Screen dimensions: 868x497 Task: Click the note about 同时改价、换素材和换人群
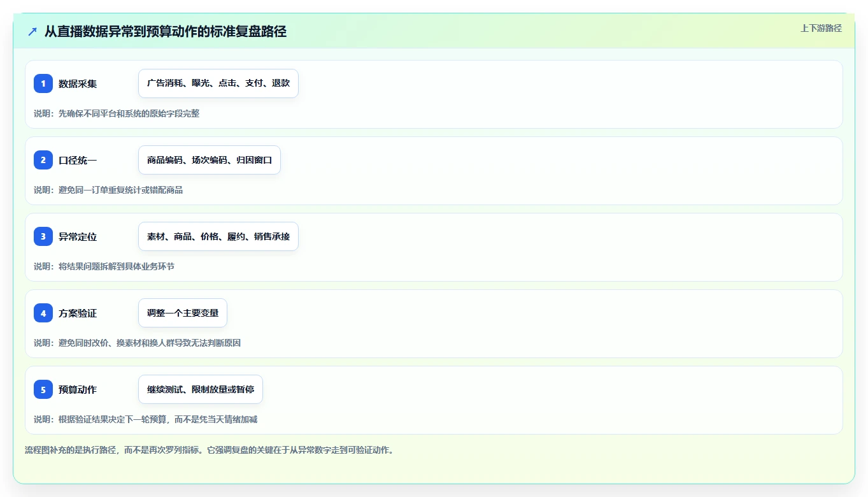click(137, 343)
